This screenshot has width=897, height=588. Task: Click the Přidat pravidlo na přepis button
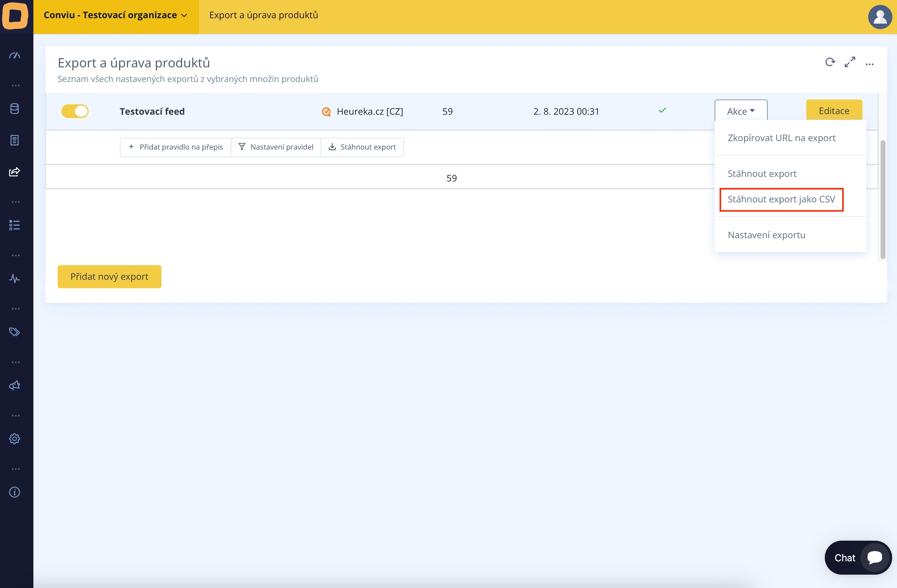pyautogui.click(x=176, y=147)
